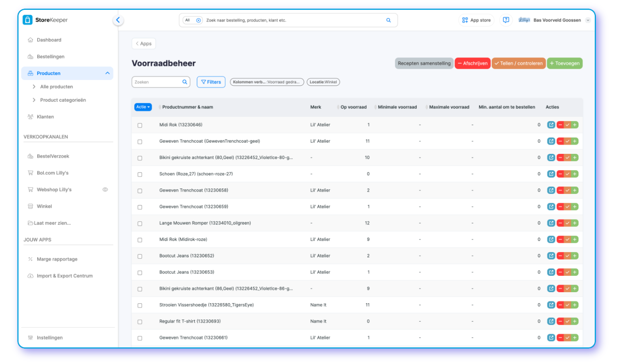Click green plus icon for Midi Rok (13230646)
Viewport: 620px width, 364px height.
(575, 125)
